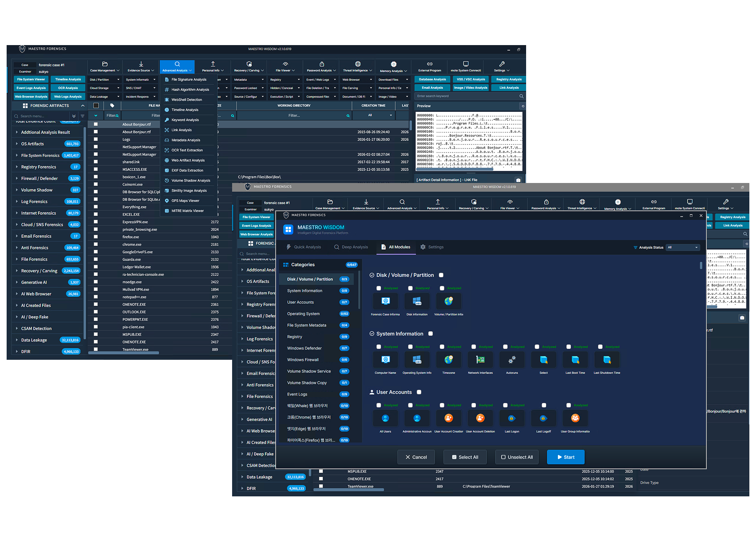
Task: Click the User Account Creation module icon
Action: [x=449, y=418]
